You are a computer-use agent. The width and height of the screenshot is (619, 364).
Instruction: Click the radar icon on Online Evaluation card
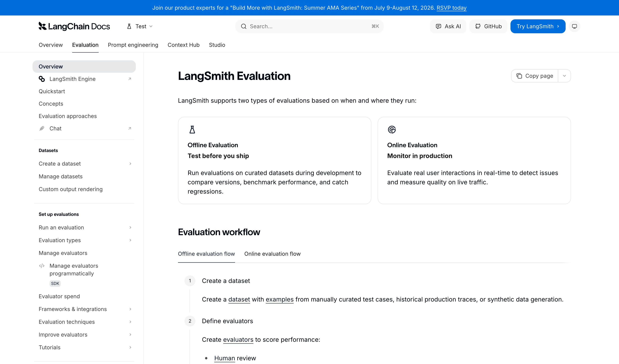click(392, 129)
